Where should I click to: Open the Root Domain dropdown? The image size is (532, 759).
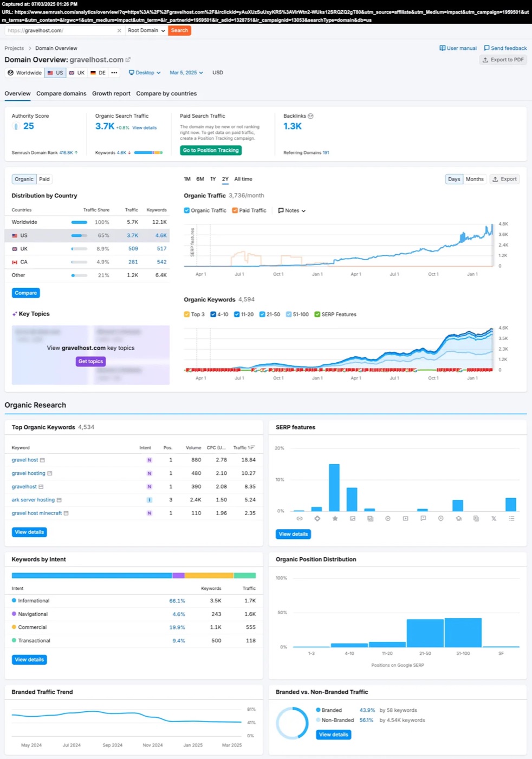click(146, 31)
